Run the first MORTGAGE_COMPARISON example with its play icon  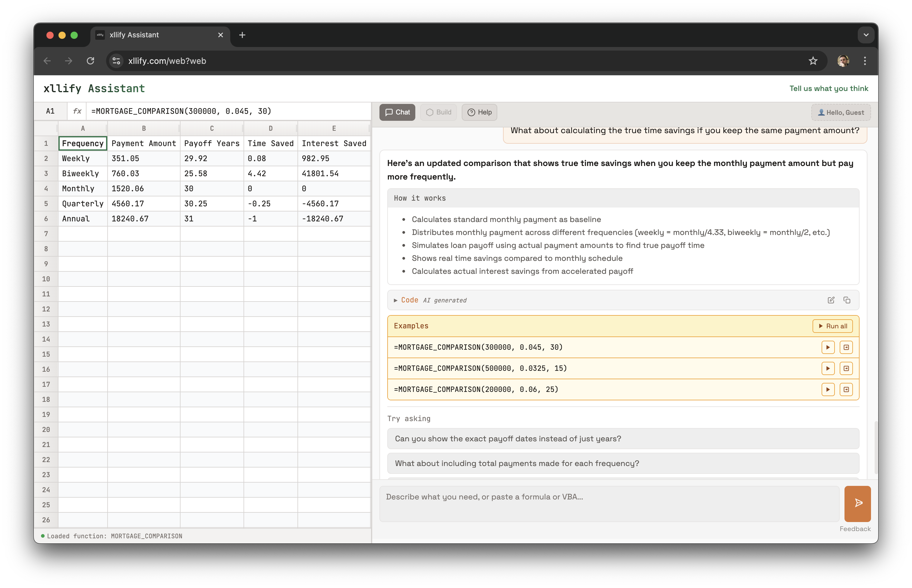(828, 347)
